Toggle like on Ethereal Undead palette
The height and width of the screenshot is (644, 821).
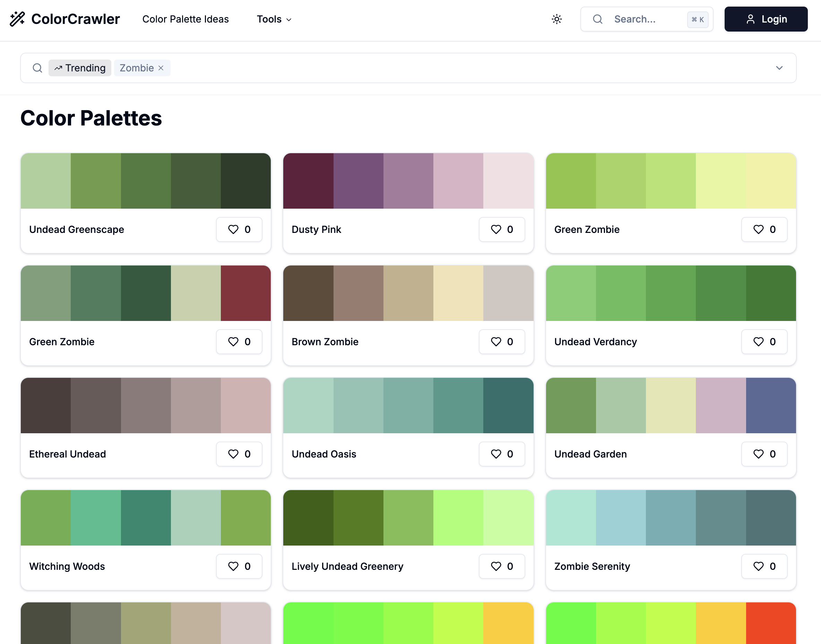239,454
